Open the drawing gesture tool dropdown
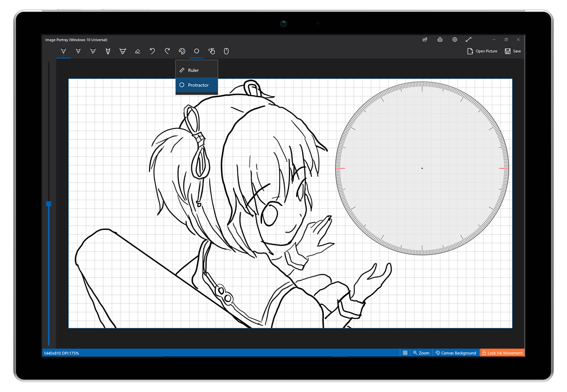 point(211,50)
